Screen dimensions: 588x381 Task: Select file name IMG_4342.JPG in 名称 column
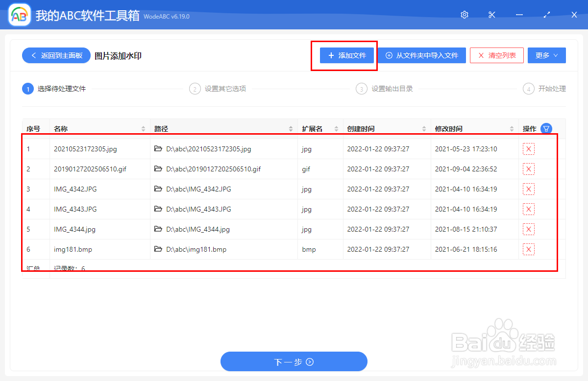click(75, 189)
